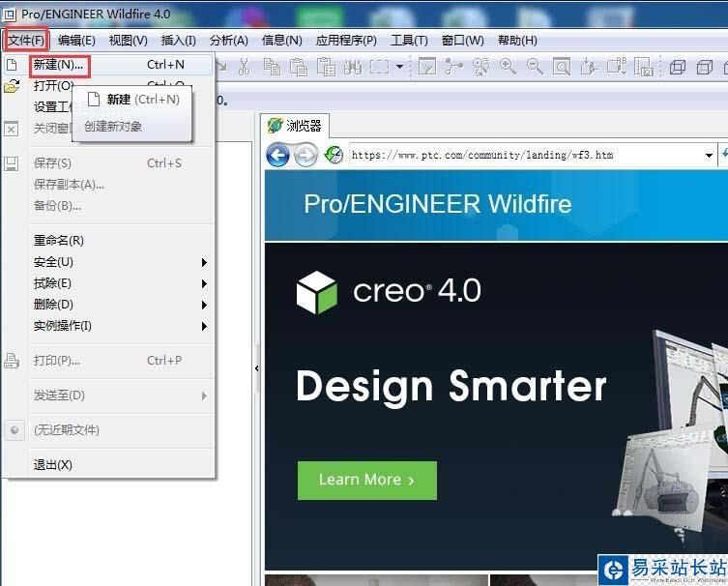Open the URL address dropdown arrow
The height and width of the screenshot is (586, 728).
coord(709,155)
